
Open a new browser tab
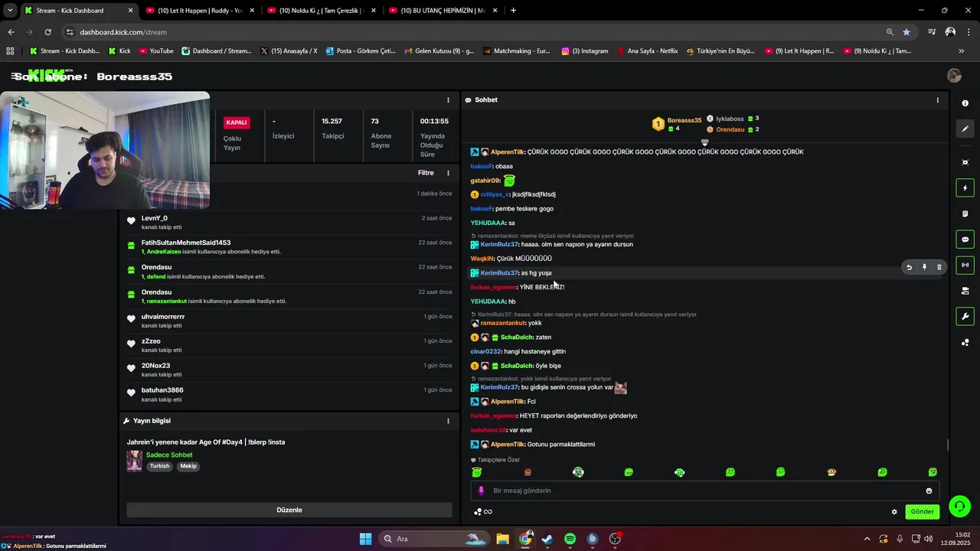513,11
